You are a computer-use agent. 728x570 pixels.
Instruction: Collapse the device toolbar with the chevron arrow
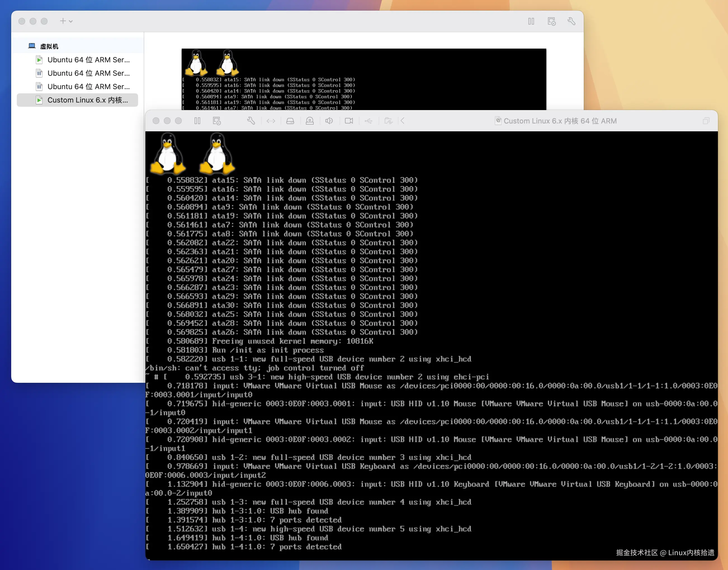point(403,121)
